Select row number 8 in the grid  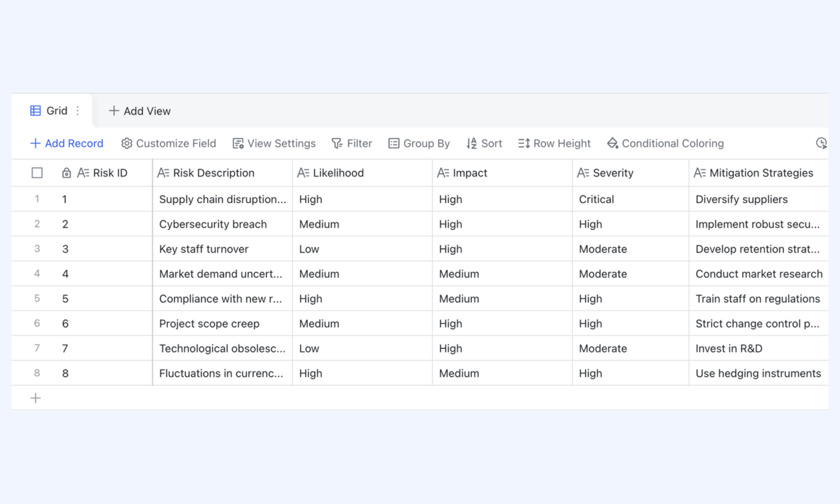coord(37,373)
